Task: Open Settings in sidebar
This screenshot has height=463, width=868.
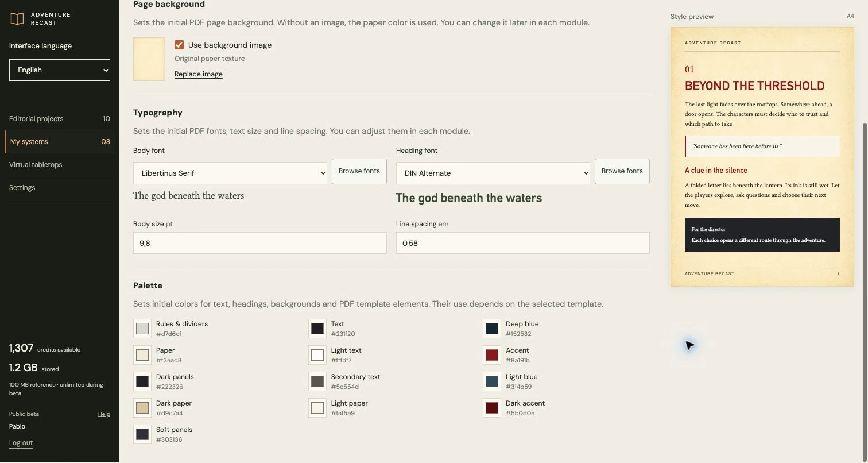Action: pyautogui.click(x=60, y=188)
